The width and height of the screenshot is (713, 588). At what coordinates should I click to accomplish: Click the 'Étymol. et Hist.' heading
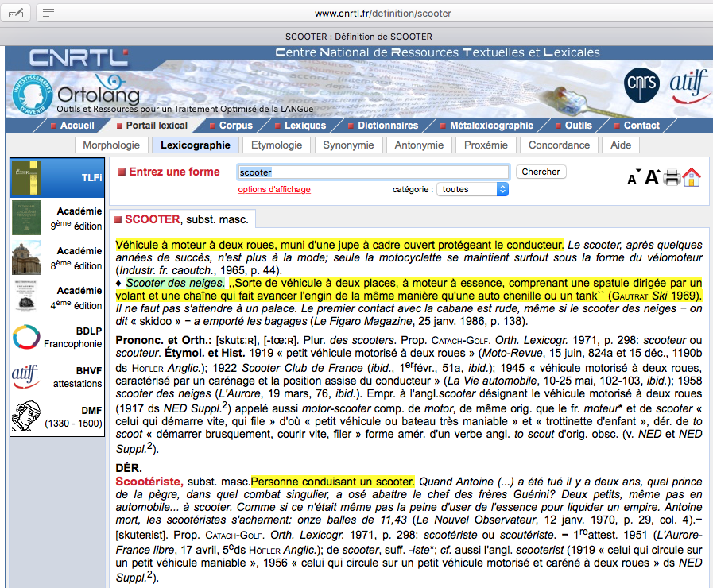204,353
